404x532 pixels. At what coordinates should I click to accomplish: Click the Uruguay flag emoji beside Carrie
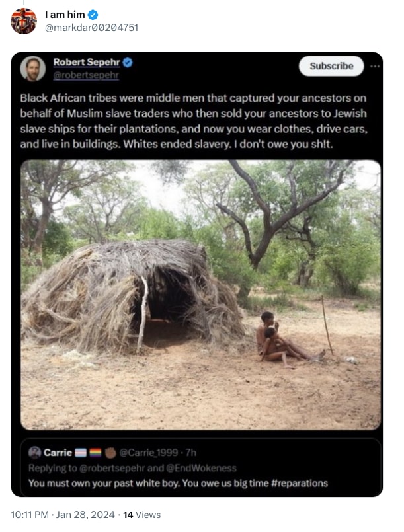point(81,453)
